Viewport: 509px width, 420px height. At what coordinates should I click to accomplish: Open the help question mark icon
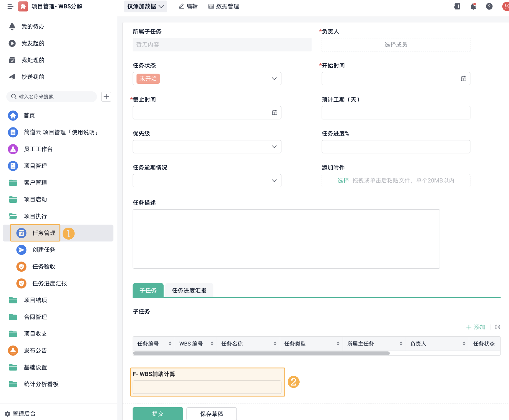489,6
